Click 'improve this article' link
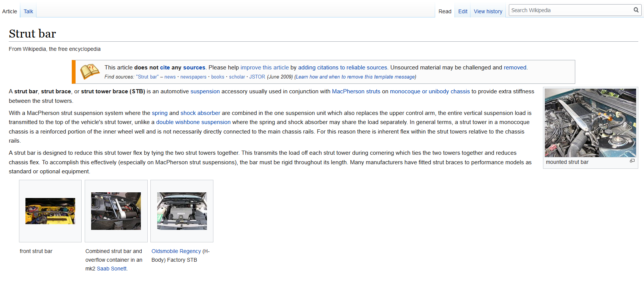 pos(265,68)
